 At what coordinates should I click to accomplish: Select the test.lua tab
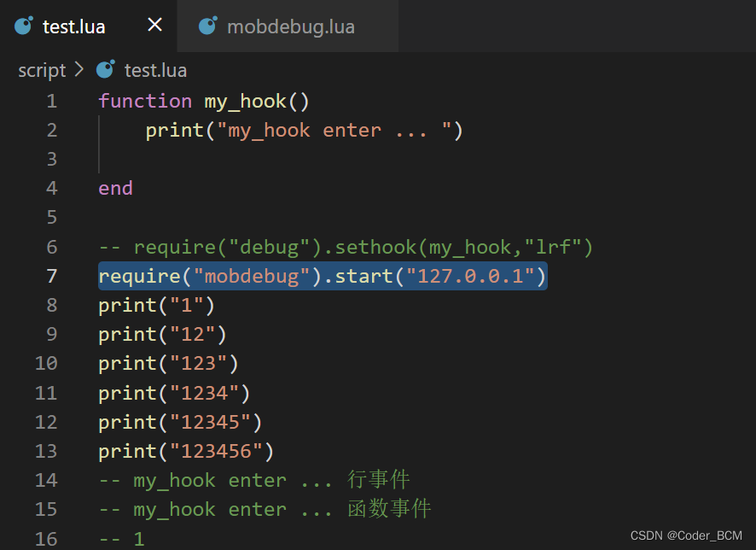73,26
